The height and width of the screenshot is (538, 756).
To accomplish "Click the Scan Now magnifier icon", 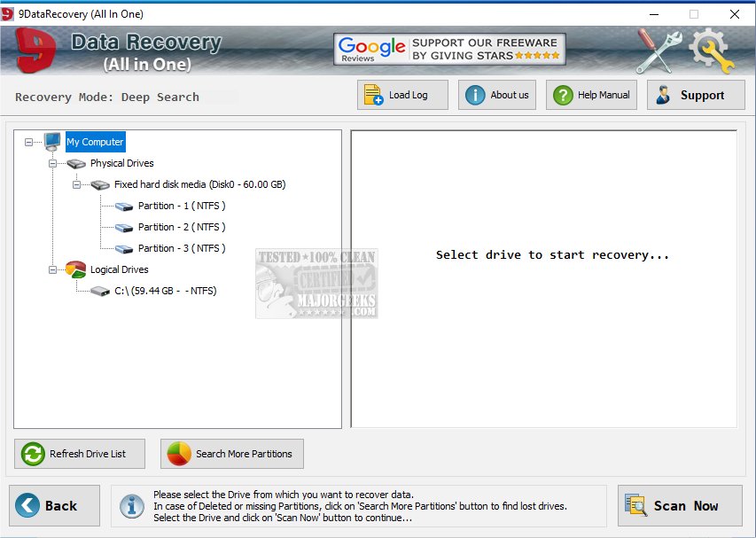I will pyautogui.click(x=636, y=504).
